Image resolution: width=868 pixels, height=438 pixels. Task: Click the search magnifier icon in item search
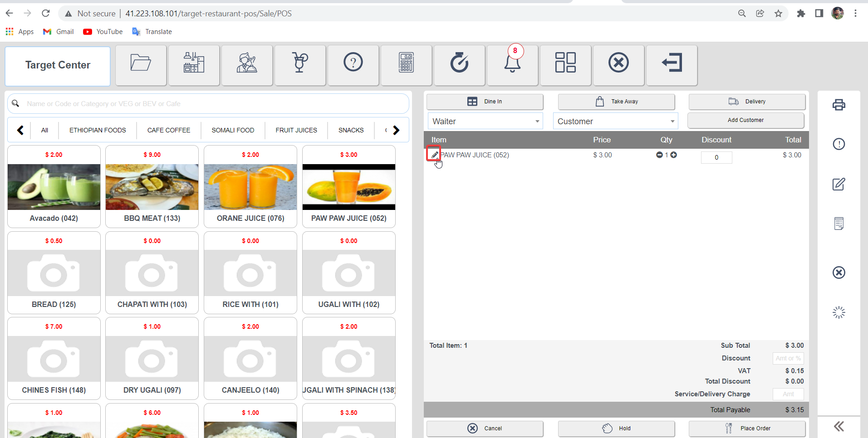click(x=15, y=103)
